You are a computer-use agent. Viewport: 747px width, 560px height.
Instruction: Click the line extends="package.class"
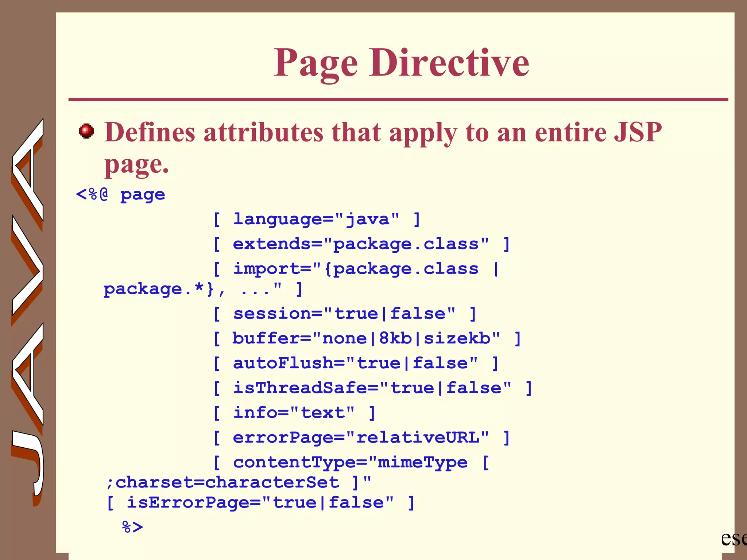[361, 244]
